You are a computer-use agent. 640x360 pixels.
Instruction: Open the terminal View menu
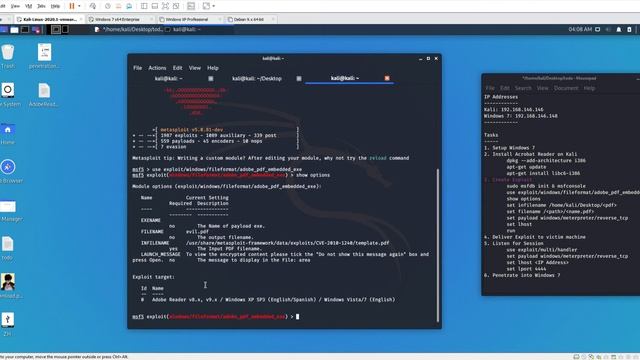pyautogui.click(x=195, y=68)
